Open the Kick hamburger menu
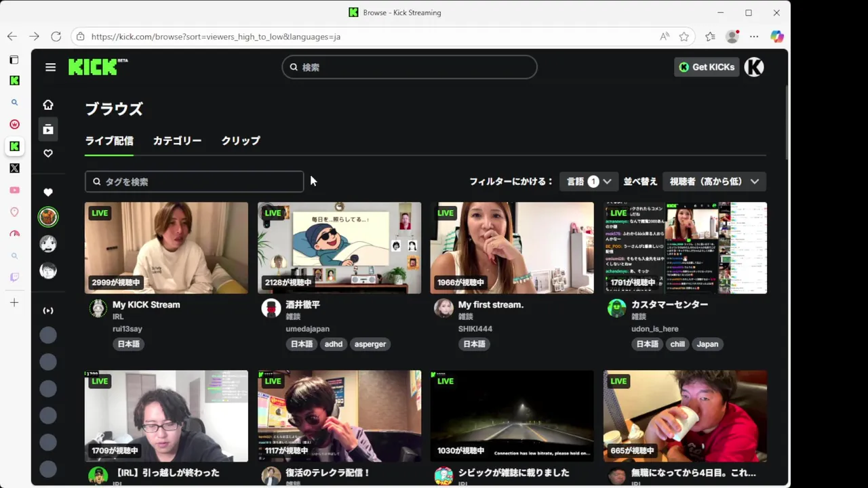This screenshot has width=868, height=488. point(50,67)
